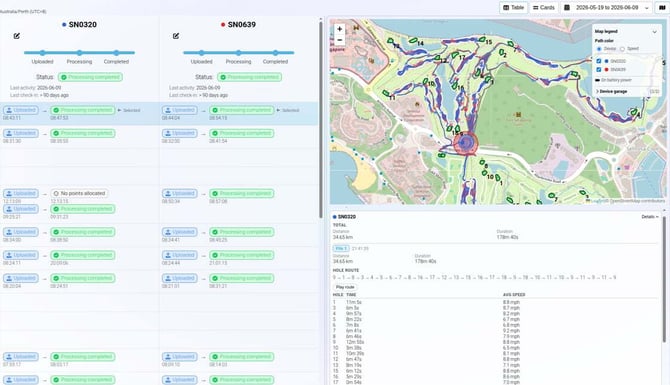Click SN0320 Uploaded badge at 08:34:00
Image resolution: width=670 pixels, height=385 pixels.
point(21,232)
